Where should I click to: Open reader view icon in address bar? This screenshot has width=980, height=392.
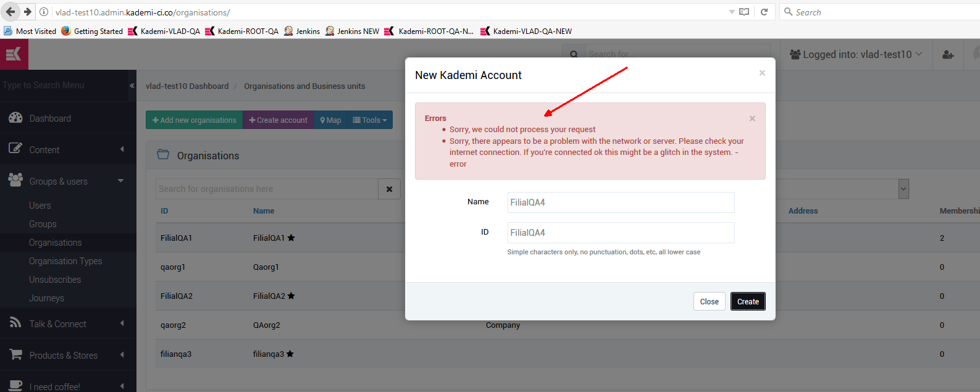tap(744, 12)
